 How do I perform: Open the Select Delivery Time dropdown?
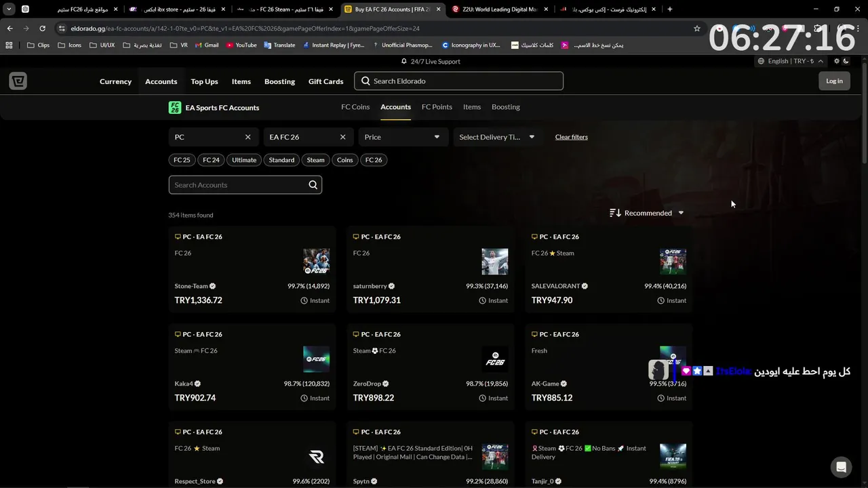497,137
